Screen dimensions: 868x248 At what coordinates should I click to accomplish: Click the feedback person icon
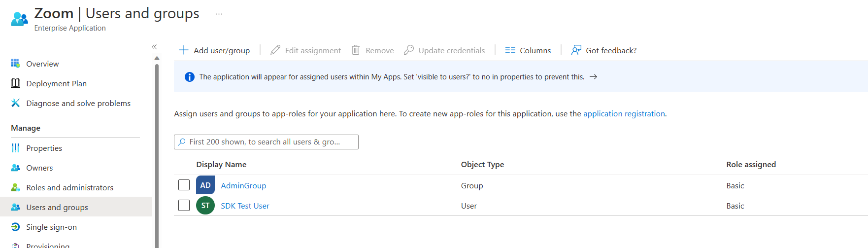point(576,50)
